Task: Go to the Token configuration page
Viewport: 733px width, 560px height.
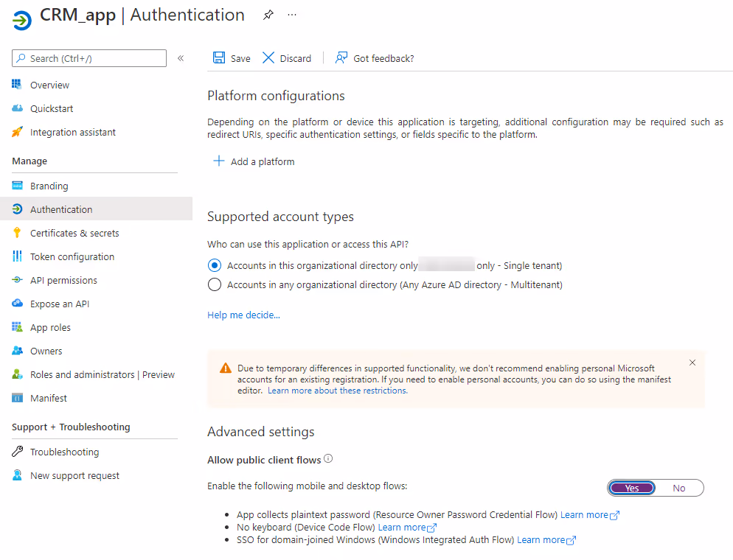Action: click(x=72, y=256)
